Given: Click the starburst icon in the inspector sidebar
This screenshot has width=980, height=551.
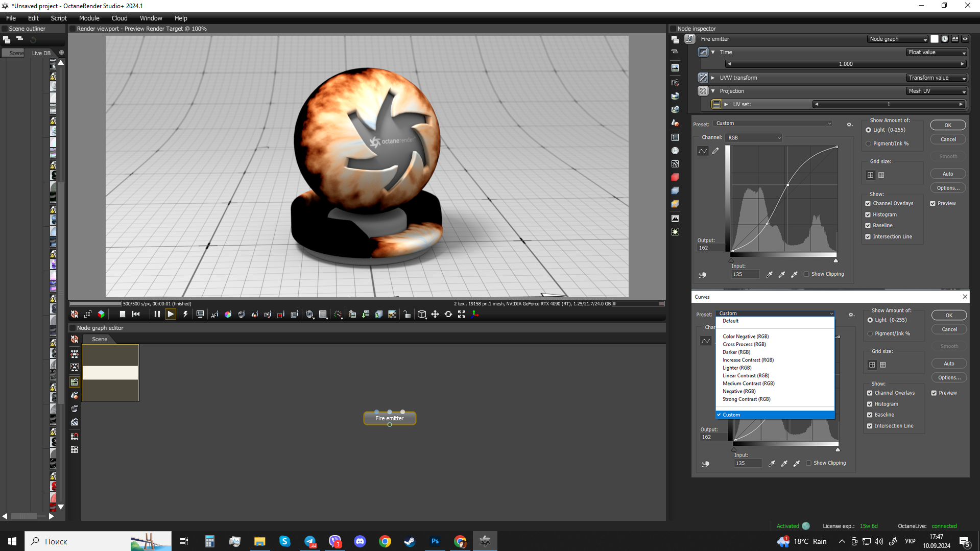Looking at the screenshot, I should click(x=675, y=232).
